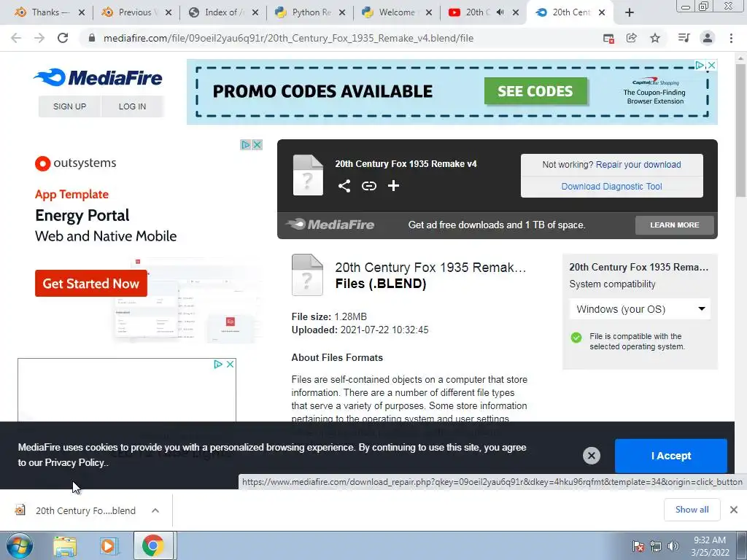Click the LEARN MORE button
This screenshot has width=747, height=560.
point(675,225)
